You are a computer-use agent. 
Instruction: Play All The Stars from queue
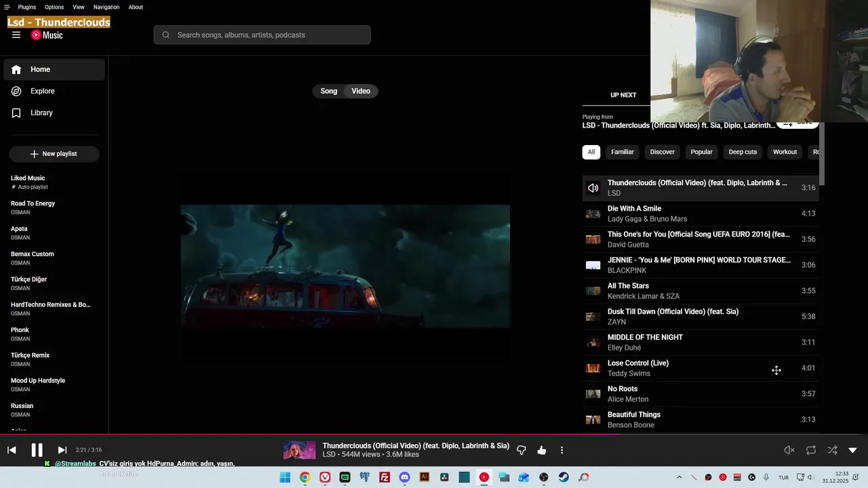tap(701, 291)
